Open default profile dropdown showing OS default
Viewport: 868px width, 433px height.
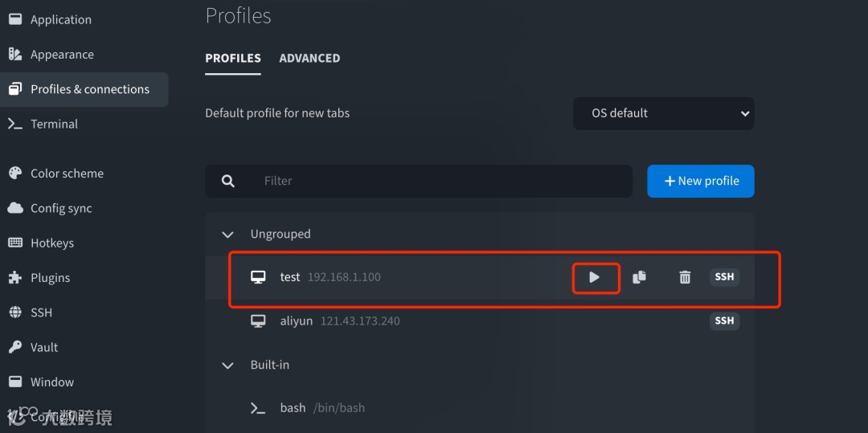pos(663,113)
